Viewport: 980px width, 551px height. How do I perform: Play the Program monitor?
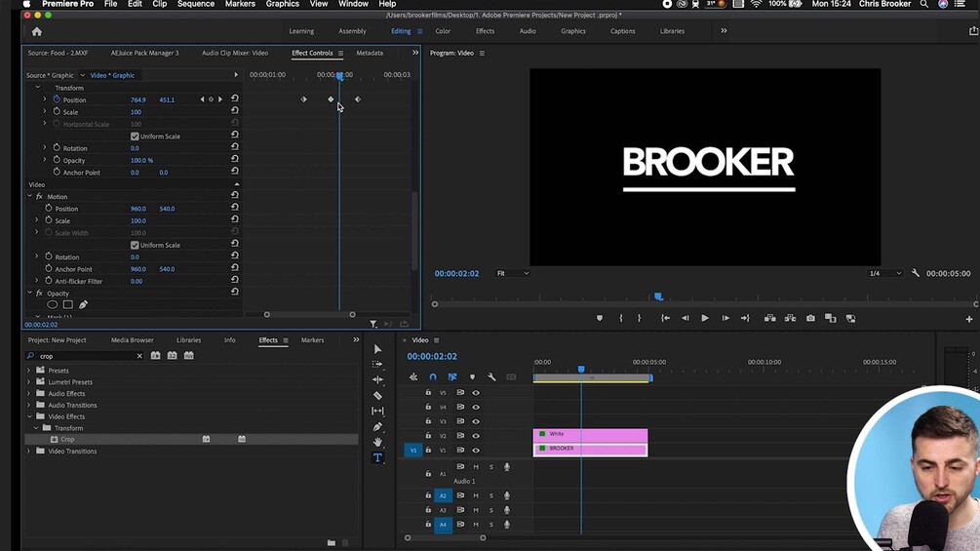704,318
